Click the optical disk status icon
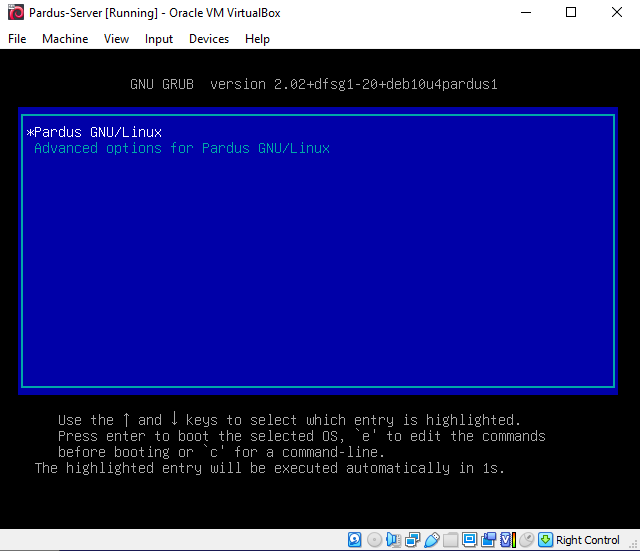Image resolution: width=640 pixels, height=551 pixels. [374, 540]
